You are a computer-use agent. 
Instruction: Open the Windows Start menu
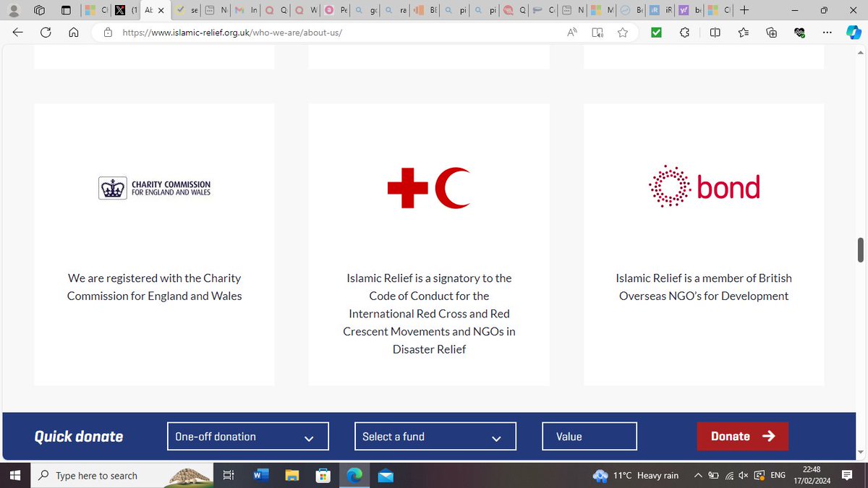click(15, 475)
